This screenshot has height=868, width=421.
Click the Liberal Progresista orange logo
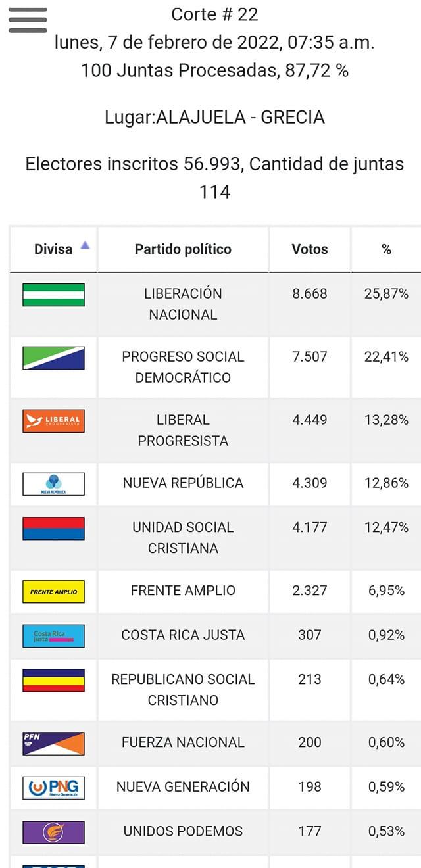pos(53,421)
